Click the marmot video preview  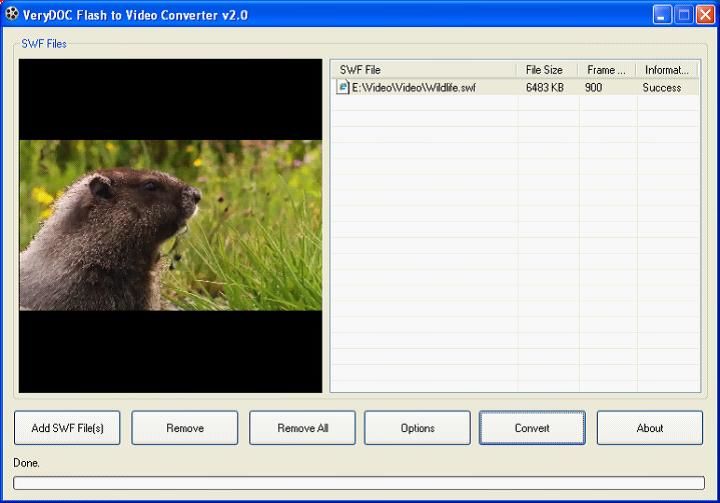(170, 226)
